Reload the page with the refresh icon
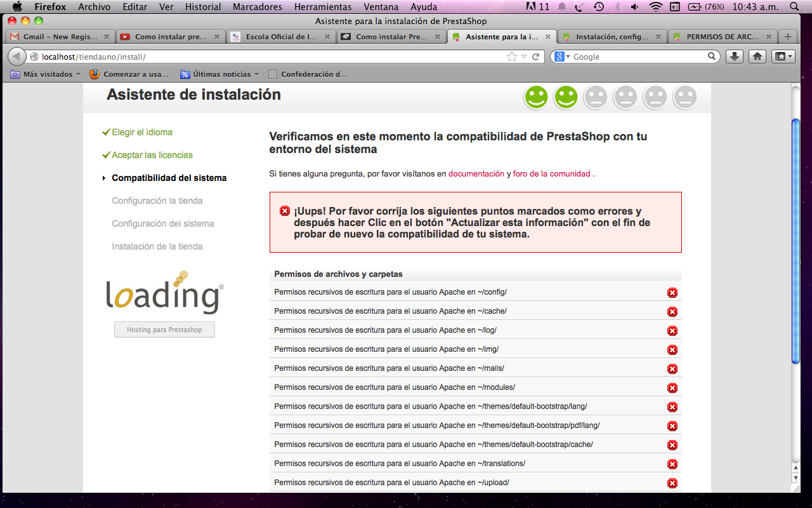The image size is (812, 508). [x=536, y=57]
